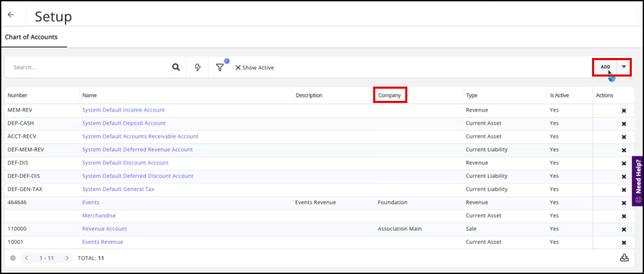644x274 pixels.
Task: Delete the Merchandise account row
Action: [624, 216]
